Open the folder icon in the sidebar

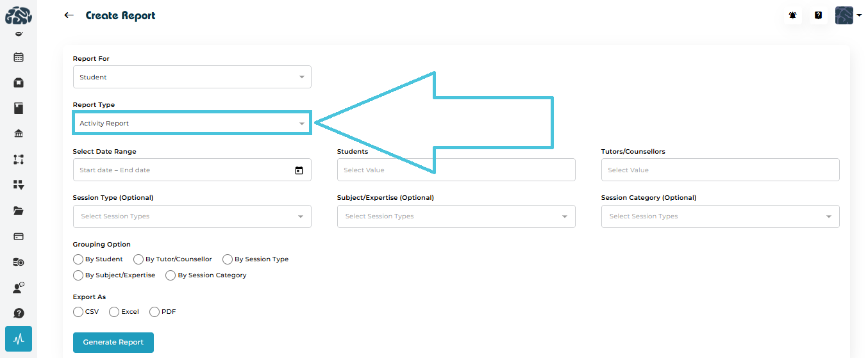click(19, 211)
